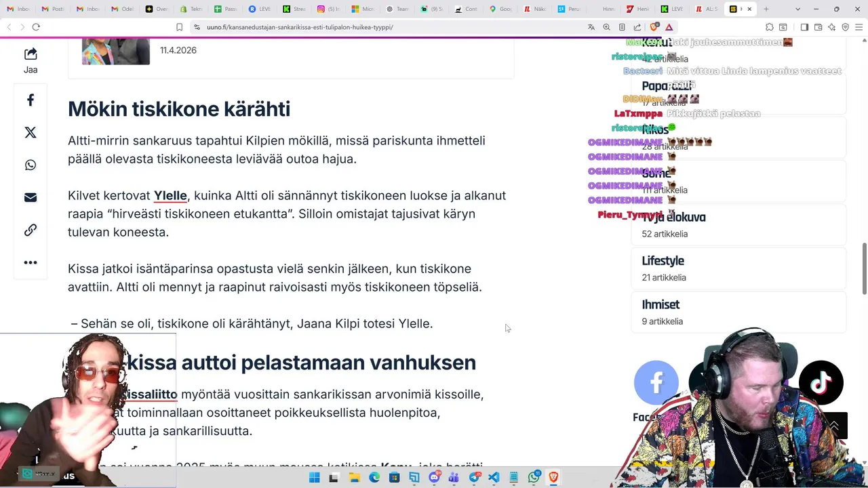868x488 pixels.
Task: Click the browser share page icon
Action: click(637, 27)
